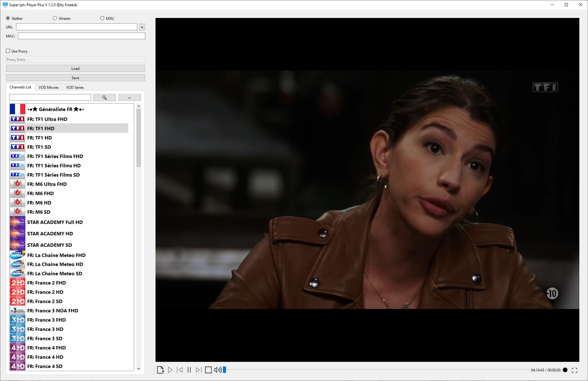Click the M6 logo beside FR: M6 HD
Screen dimensions: 588x381
click(18, 203)
